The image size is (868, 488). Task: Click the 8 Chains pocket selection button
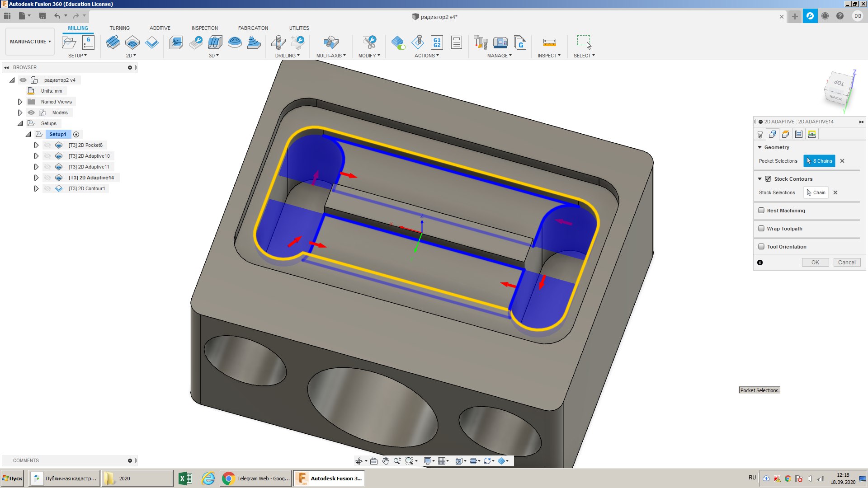(819, 161)
